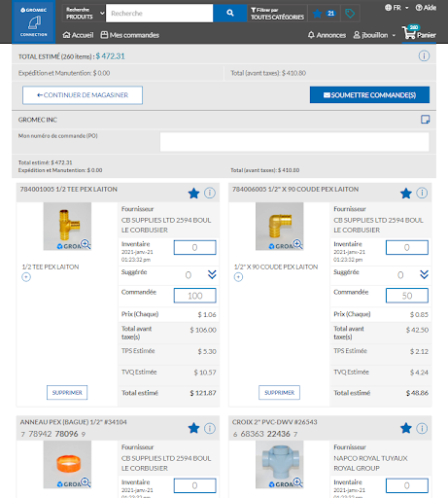Toggle favorite star on 1/2 TEE PEX LAITON
Image resolution: width=448 pixels, height=498 pixels.
tap(193, 194)
